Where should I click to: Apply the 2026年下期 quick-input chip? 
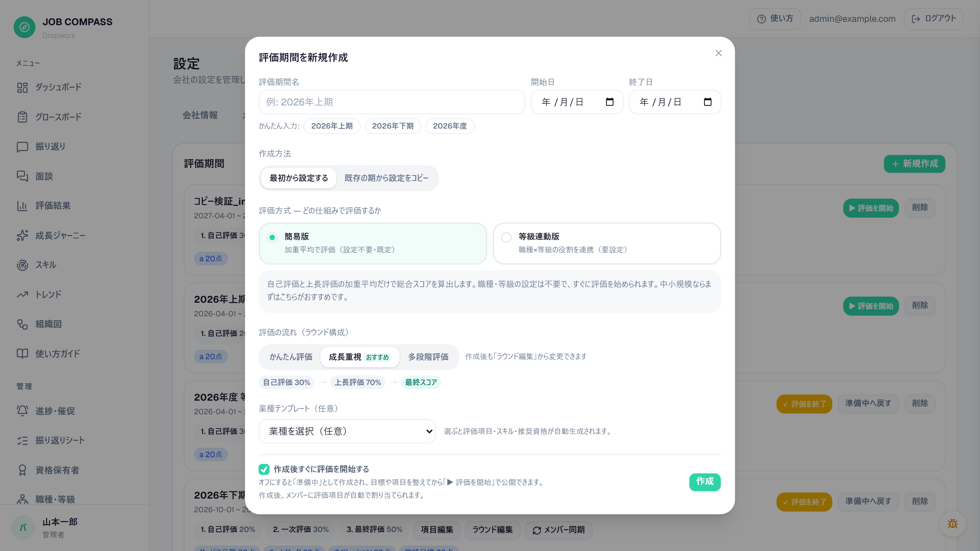click(393, 126)
